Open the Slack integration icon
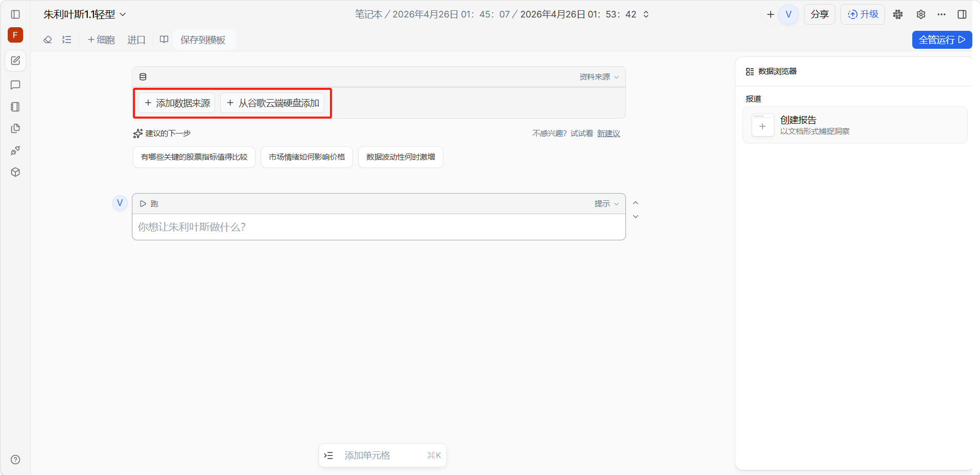 click(x=898, y=14)
